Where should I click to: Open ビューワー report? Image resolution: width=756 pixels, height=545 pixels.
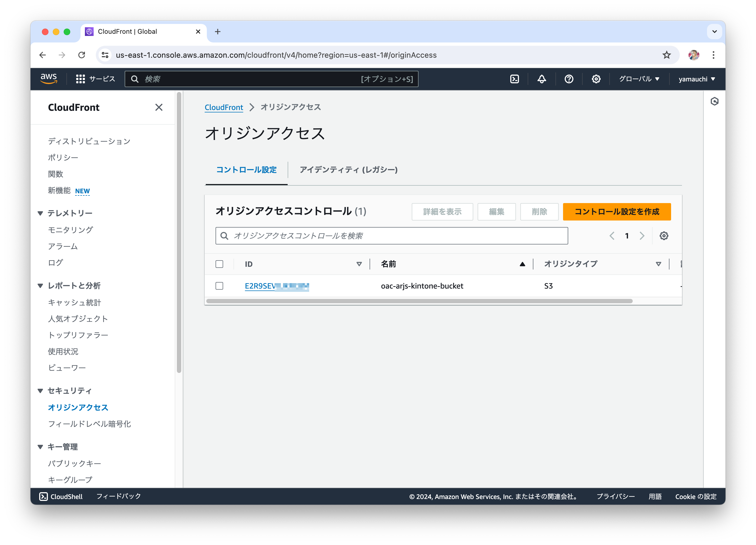[67, 368]
